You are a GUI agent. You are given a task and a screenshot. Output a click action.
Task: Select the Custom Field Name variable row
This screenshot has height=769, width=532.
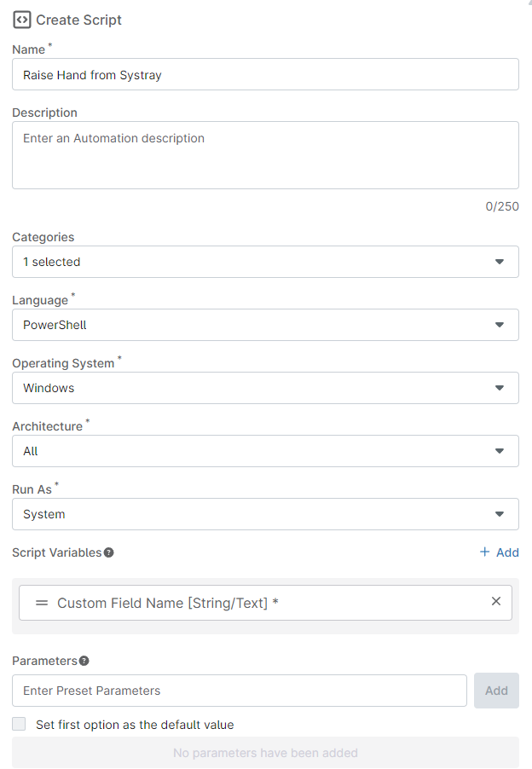[x=256, y=603]
